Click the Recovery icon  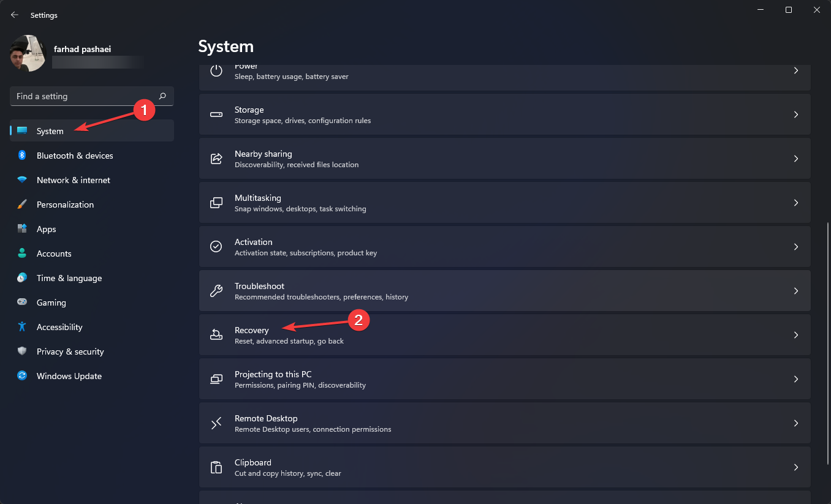(x=216, y=335)
